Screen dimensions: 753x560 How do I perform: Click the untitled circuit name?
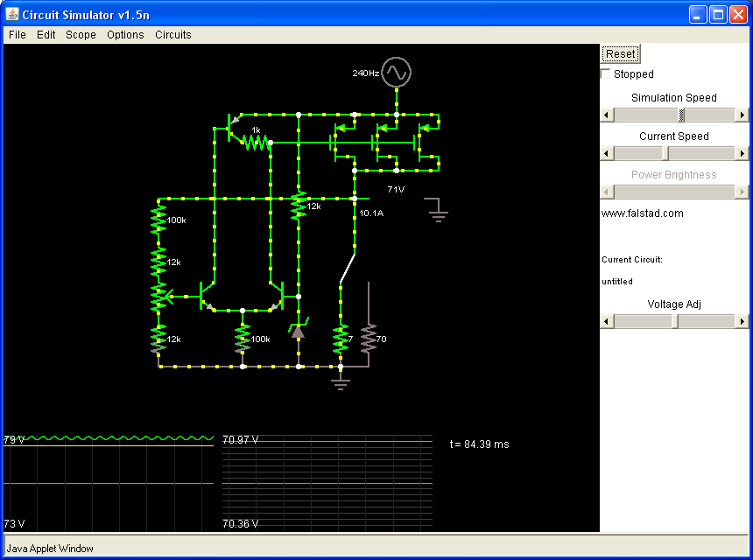[x=617, y=282]
